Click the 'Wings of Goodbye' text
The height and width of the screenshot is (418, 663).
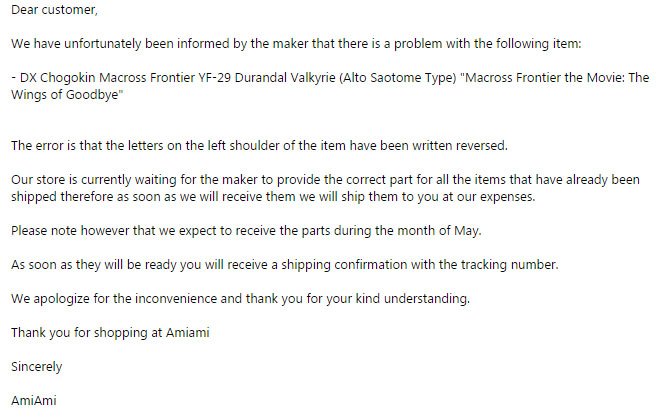tap(65, 95)
